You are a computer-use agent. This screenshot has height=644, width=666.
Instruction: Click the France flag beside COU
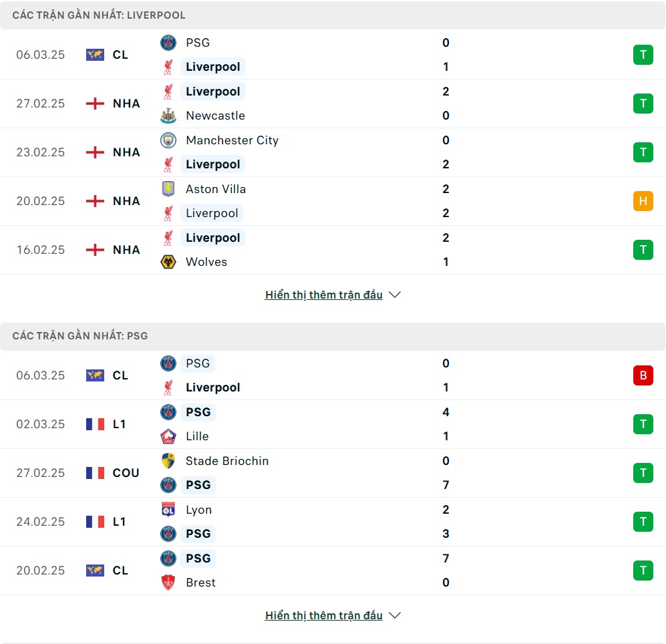[95, 473]
